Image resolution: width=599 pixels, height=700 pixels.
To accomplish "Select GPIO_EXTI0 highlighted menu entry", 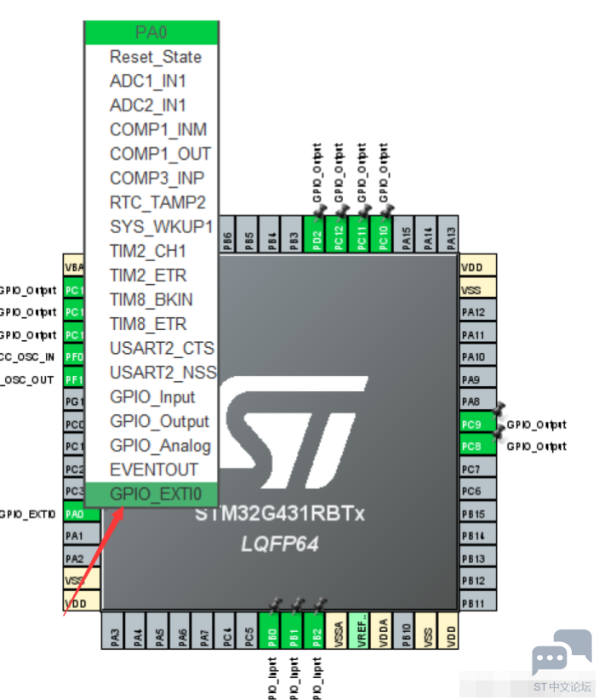I will click(x=151, y=494).
